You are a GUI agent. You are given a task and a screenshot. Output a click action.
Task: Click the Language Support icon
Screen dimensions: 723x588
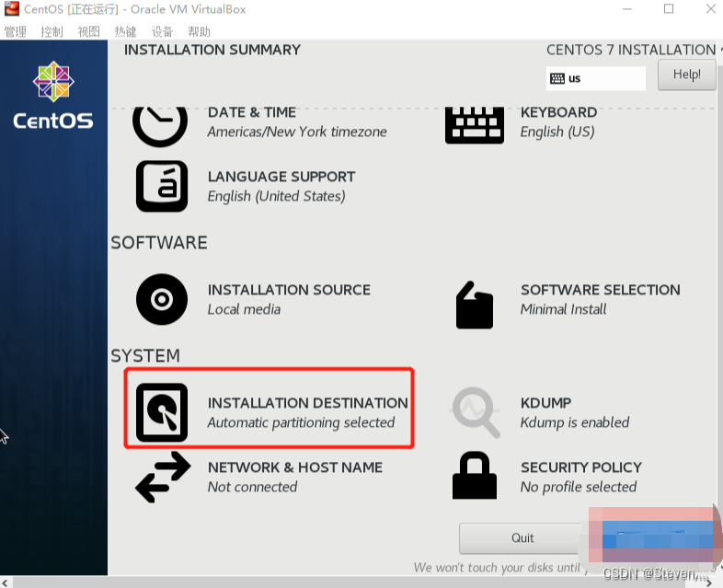click(x=162, y=186)
